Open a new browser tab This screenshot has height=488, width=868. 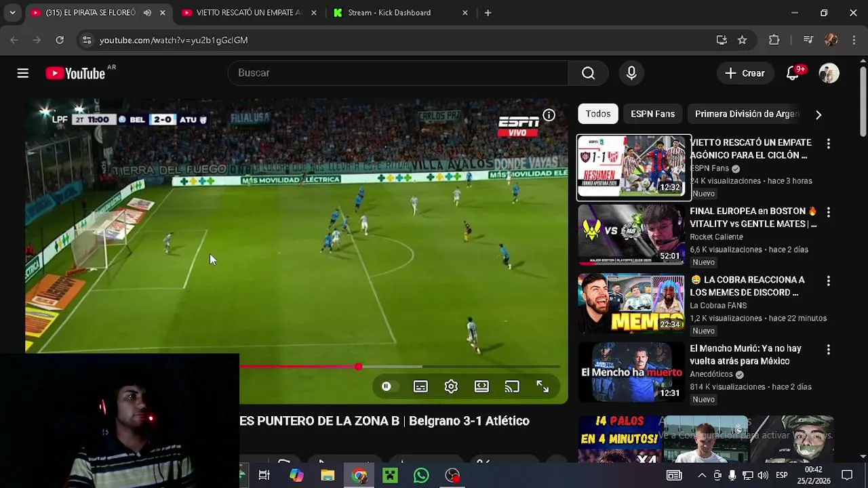click(x=488, y=12)
